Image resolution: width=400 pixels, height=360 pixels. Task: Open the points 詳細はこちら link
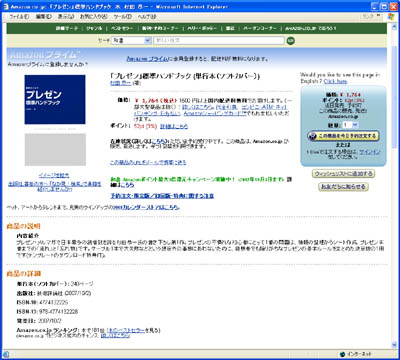click(174, 126)
